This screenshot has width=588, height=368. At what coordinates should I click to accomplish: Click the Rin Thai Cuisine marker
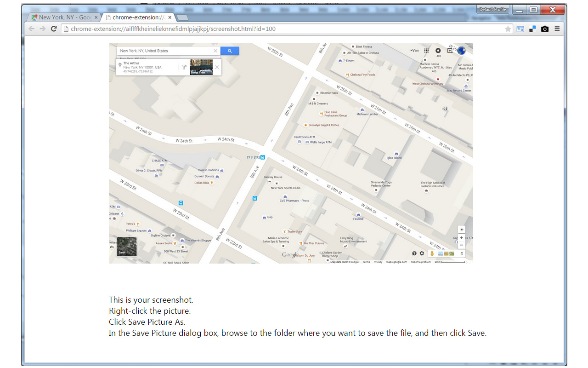(x=300, y=243)
